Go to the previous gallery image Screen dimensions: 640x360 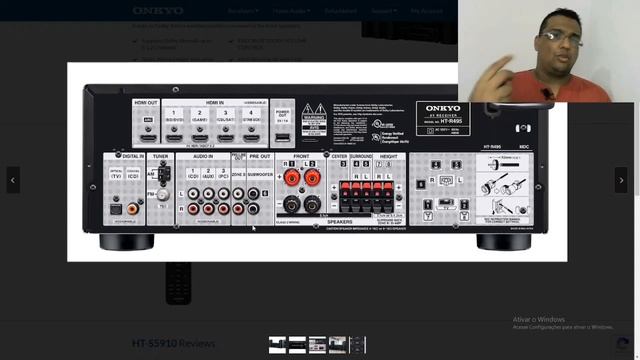pos(13,180)
